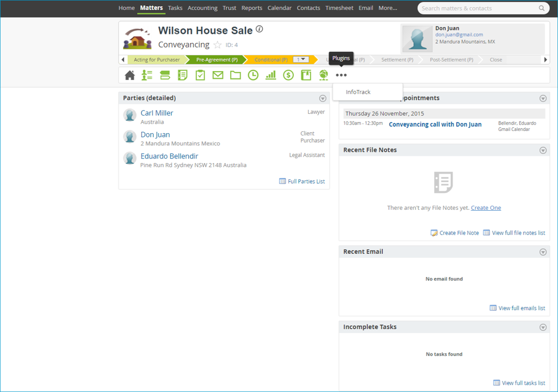This screenshot has width=558, height=392.
Task: Collapse the Recent File Notes panel
Action: [x=543, y=150]
